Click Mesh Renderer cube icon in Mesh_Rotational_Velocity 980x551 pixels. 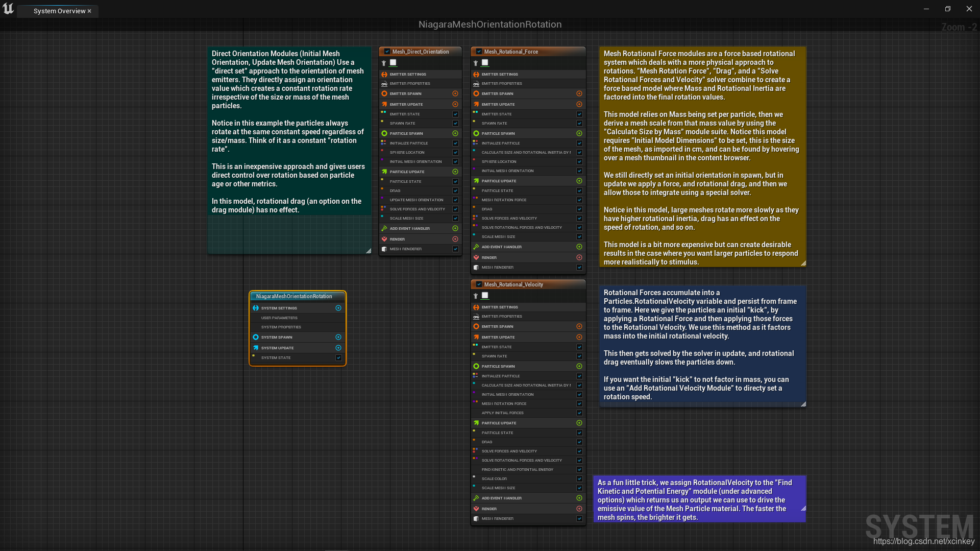coord(476,519)
